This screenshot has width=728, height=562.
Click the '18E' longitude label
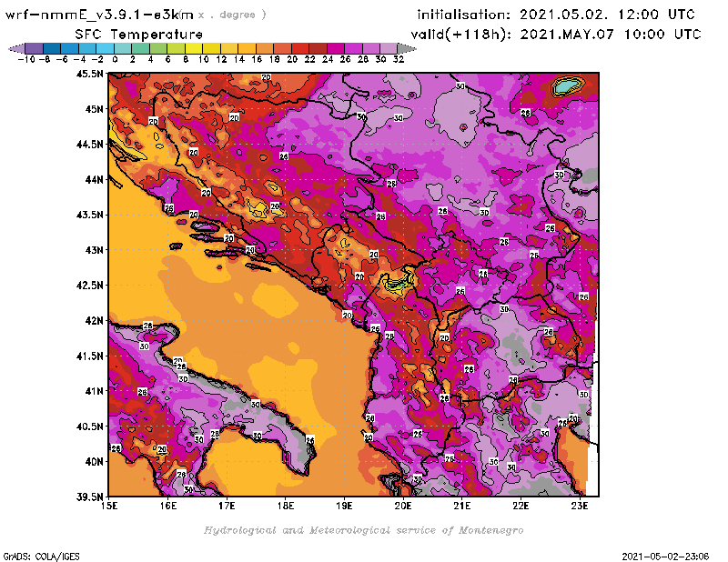point(286,506)
